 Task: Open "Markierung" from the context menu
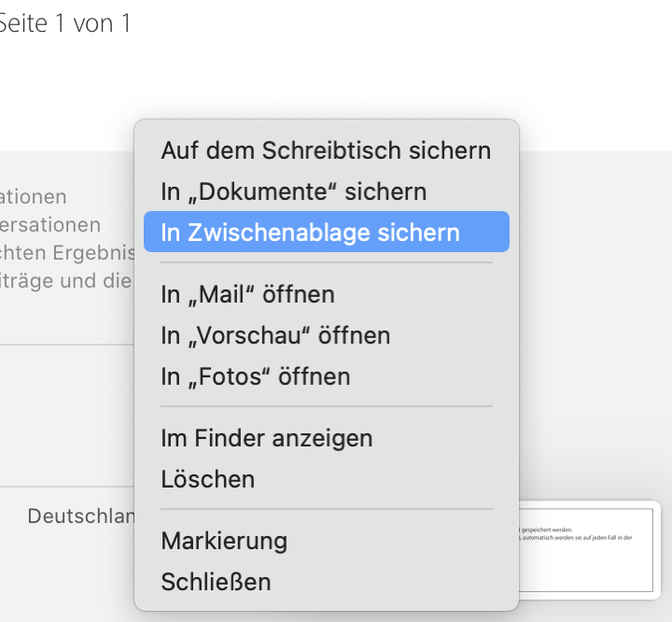(224, 541)
